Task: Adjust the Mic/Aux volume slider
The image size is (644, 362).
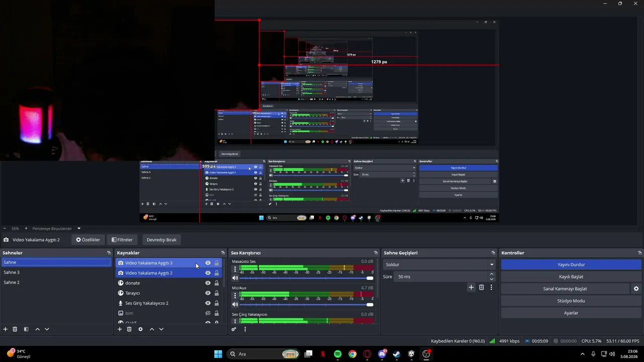Action: (x=306, y=305)
